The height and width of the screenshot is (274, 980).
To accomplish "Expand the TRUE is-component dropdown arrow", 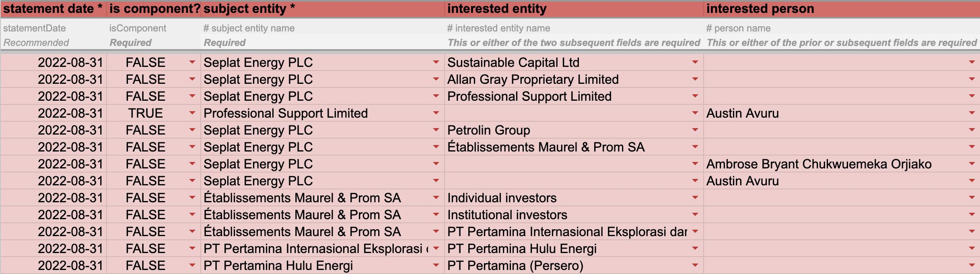I will coord(192,113).
